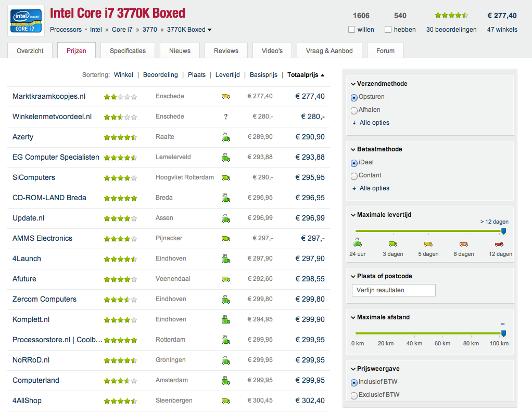Click Azerty 24-hour delivery truck icon
The image size is (532, 414).
coord(225,137)
